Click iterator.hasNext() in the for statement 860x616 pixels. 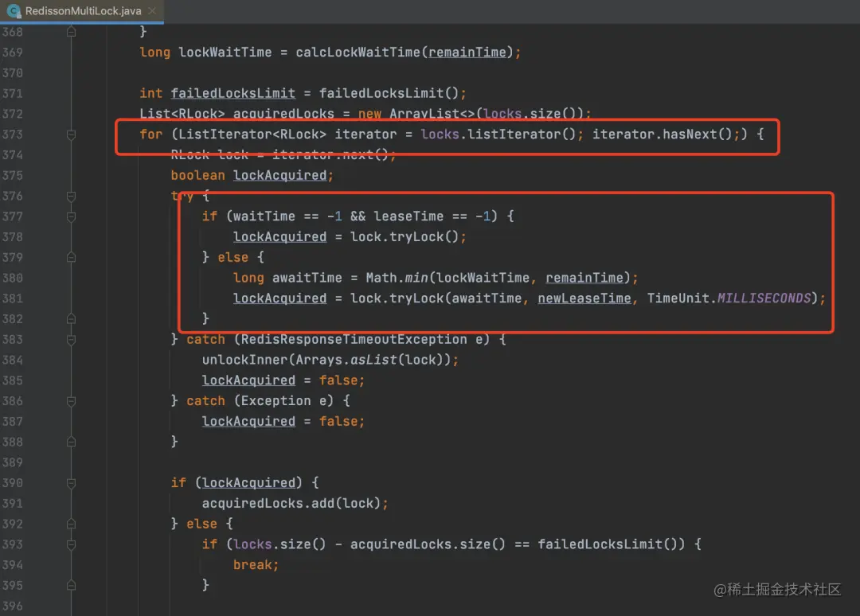click(663, 135)
